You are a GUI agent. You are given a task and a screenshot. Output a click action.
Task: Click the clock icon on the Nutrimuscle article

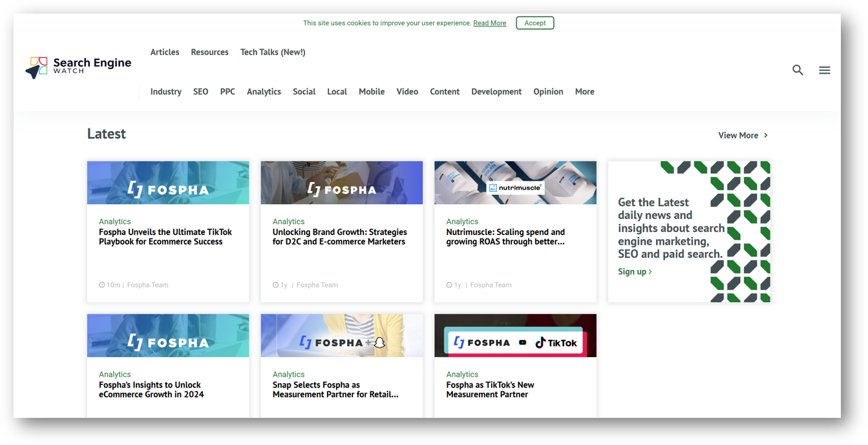coord(449,284)
